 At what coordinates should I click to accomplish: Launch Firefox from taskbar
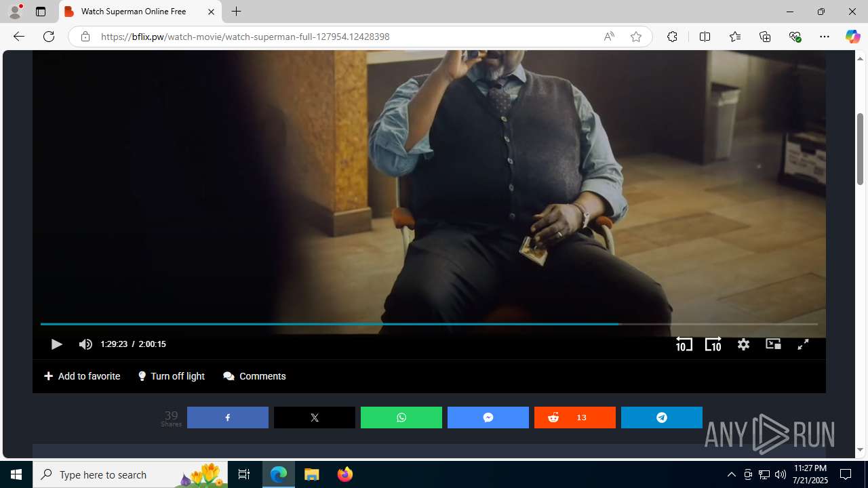(x=345, y=474)
